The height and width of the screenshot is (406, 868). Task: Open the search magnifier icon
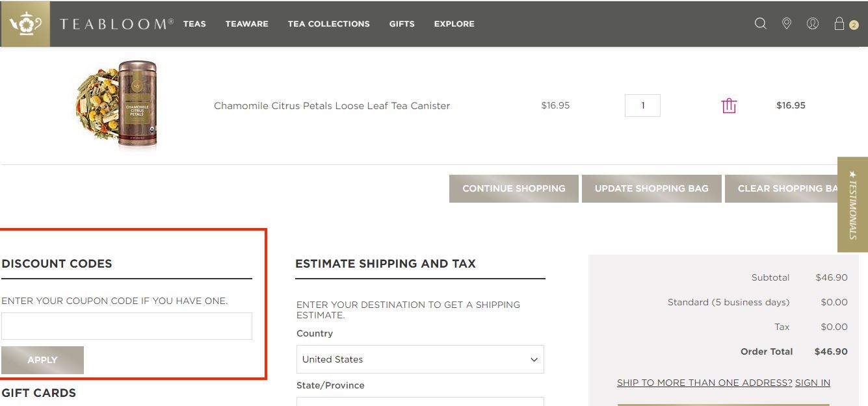(x=760, y=24)
